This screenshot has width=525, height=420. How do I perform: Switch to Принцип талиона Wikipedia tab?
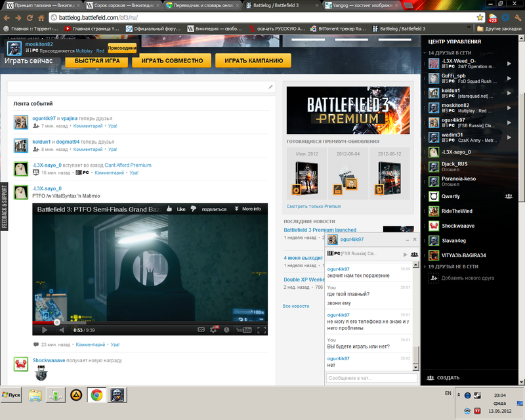(x=43, y=5)
